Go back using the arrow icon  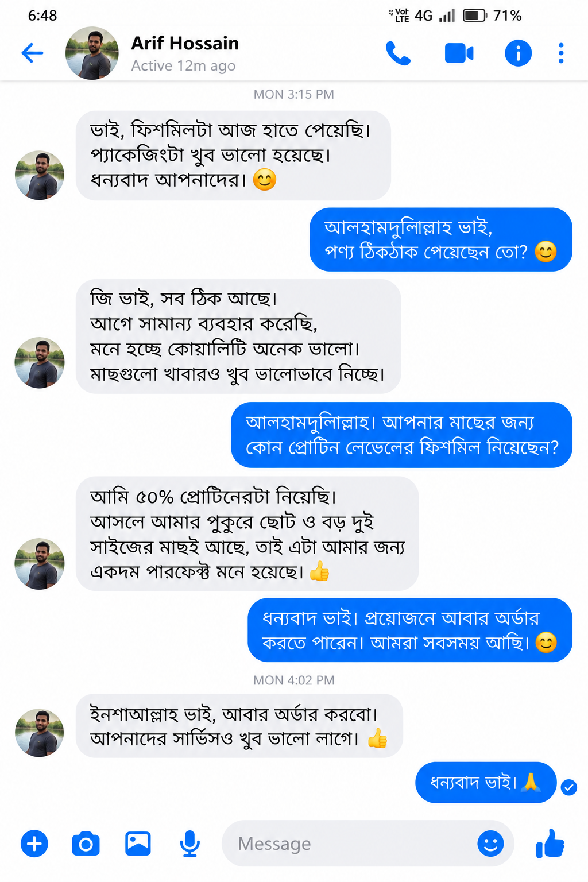(32, 53)
